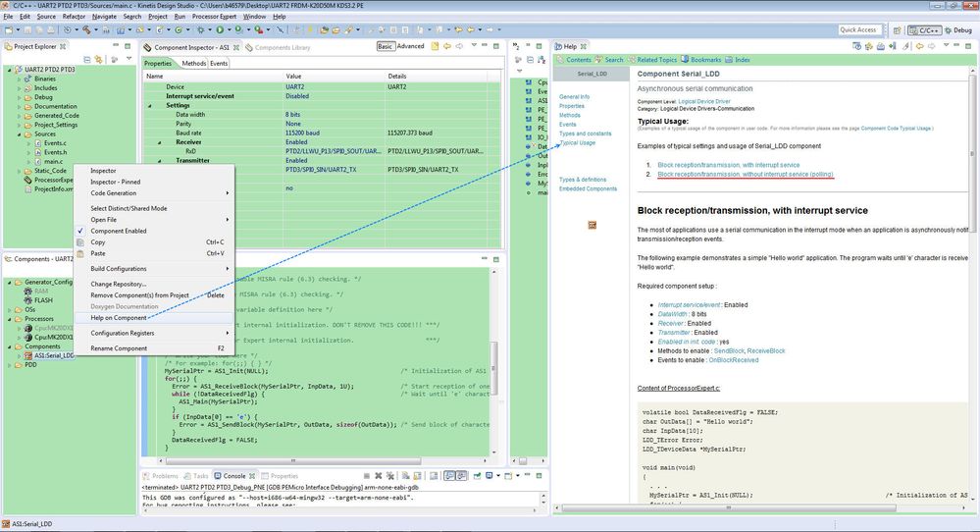Image resolution: width=980 pixels, height=532 pixels.
Task: Open Run dropdown arrow next to green button
Action: click(229, 29)
